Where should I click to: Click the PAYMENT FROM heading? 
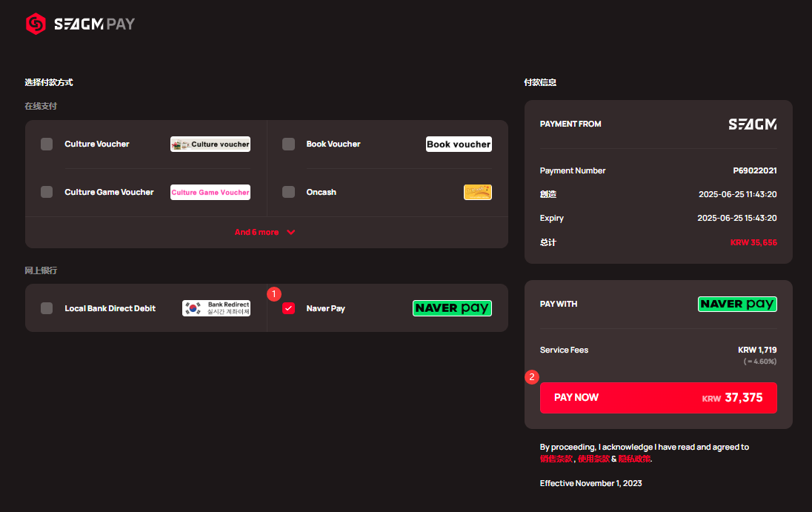pos(570,124)
